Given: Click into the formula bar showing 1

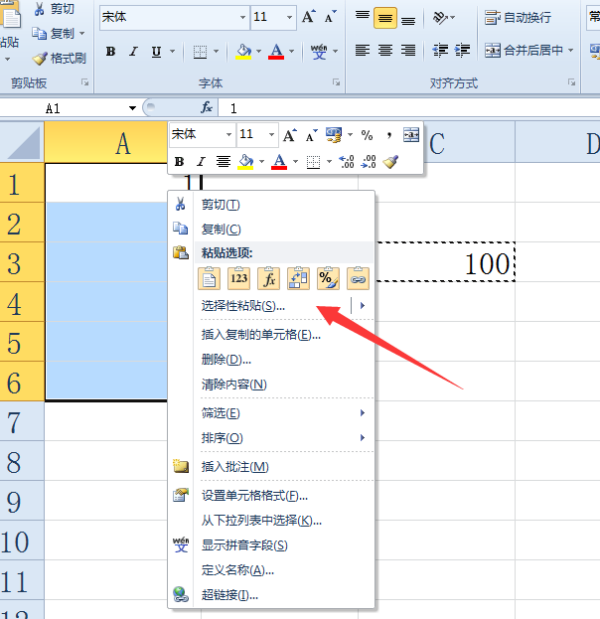Looking at the screenshot, I should (x=411, y=108).
